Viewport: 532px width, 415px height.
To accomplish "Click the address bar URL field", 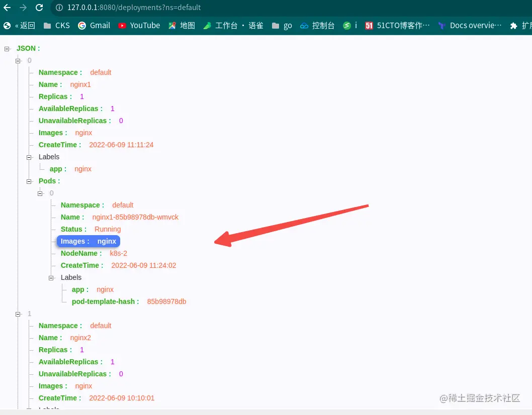I will coord(134,8).
